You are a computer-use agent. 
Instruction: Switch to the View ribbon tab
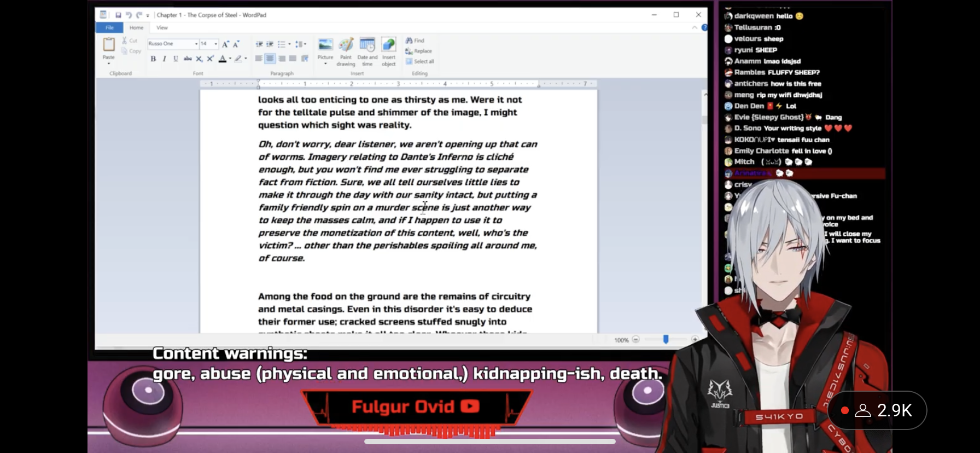[x=162, y=27]
